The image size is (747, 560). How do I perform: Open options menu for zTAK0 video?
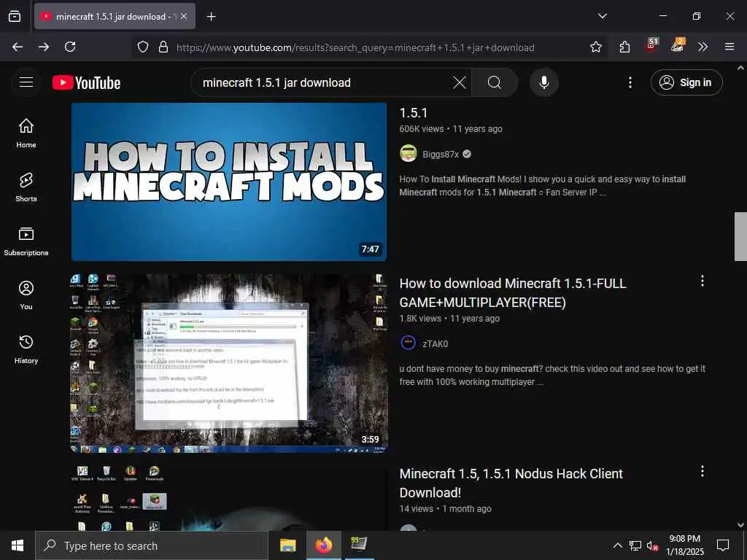[703, 281]
